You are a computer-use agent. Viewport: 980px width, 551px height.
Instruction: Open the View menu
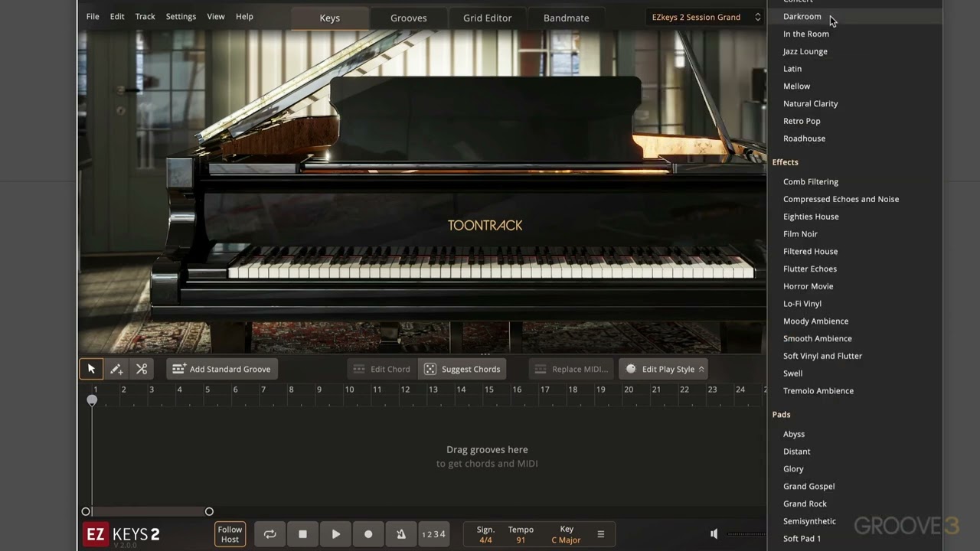(x=216, y=16)
